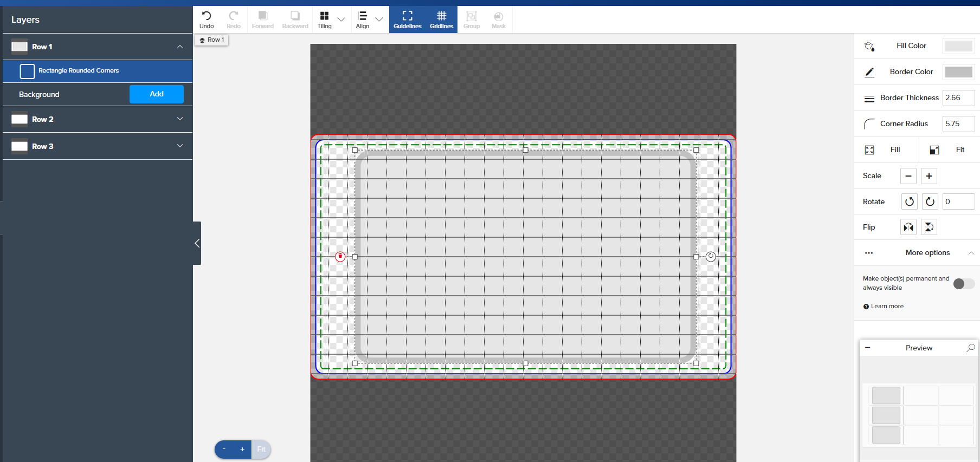Toggle make object permanent and always visible
Screen dimensions: 980x462
point(964,284)
